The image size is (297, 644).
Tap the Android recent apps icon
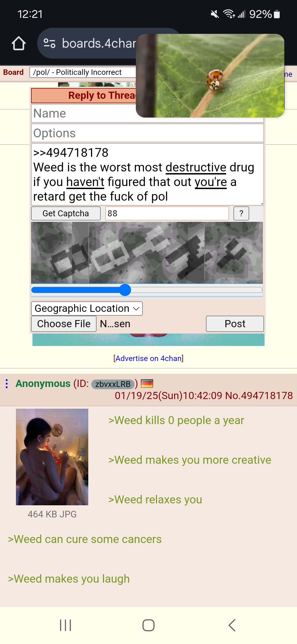tap(65, 625)
